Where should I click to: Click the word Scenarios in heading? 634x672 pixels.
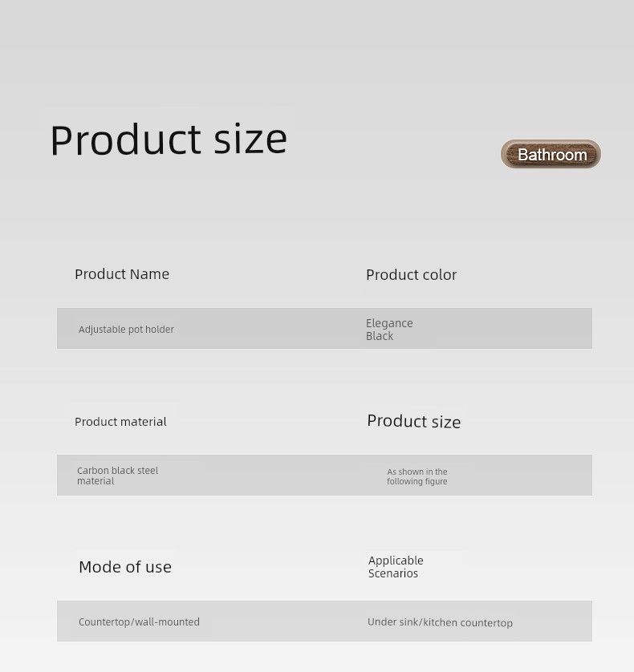393,573
